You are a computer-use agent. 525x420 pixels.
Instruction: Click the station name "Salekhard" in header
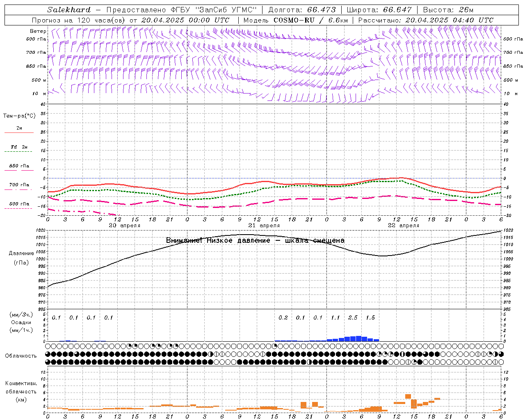[x=69, y=10]
